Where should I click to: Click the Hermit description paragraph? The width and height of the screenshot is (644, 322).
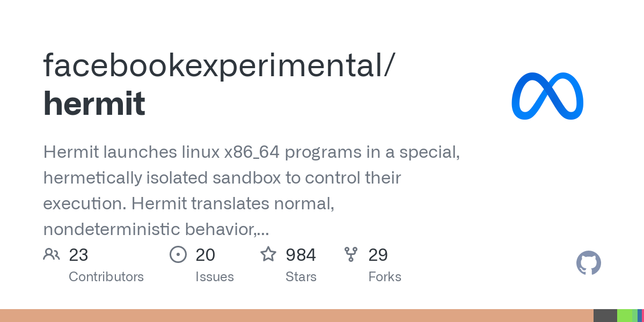[252, 191]
